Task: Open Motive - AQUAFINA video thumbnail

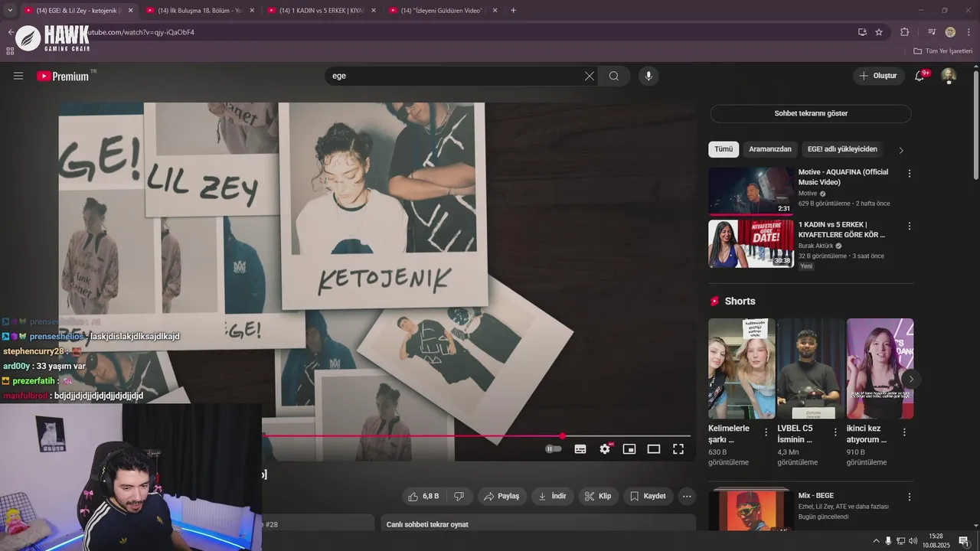Action: (751, 191)
